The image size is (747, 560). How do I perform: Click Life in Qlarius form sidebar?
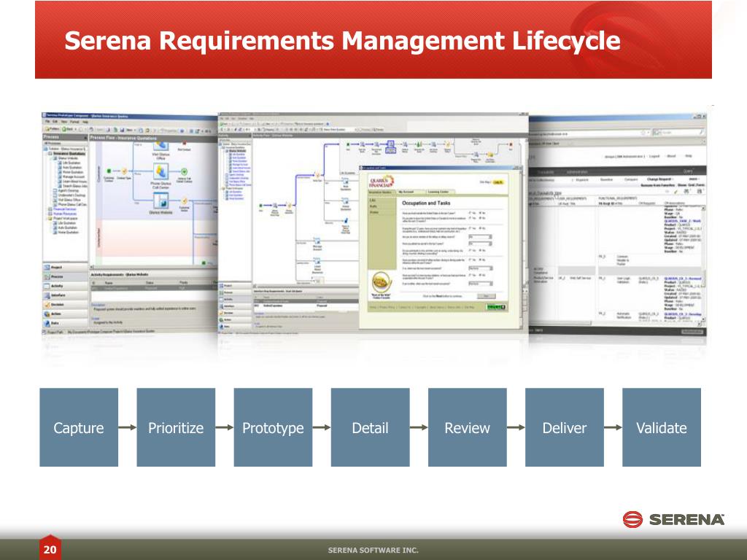(373, 201)
